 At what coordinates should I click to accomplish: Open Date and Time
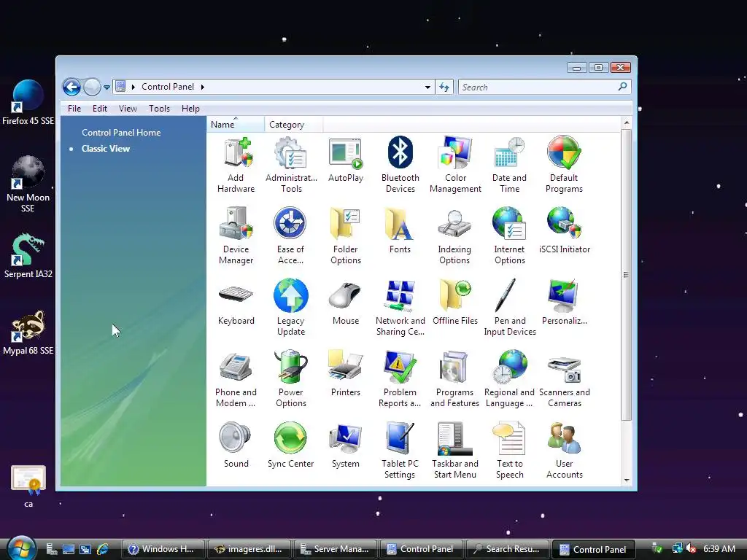click(x=509, y=165)
